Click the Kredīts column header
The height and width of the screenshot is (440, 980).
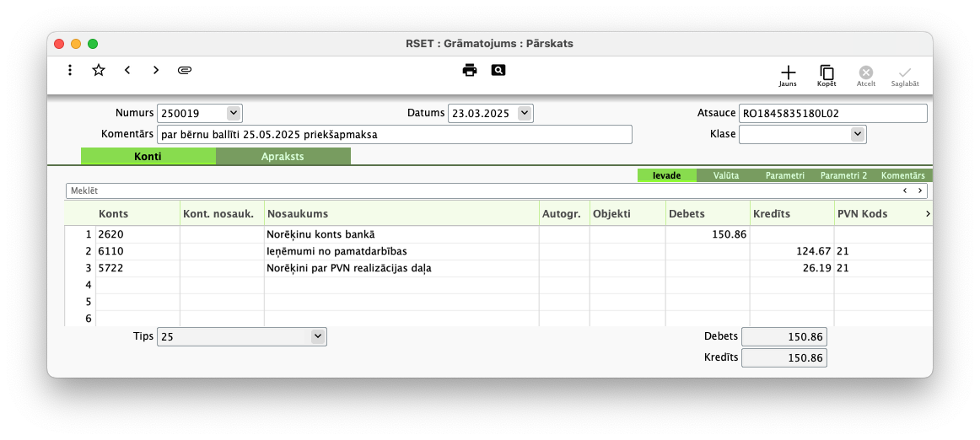point(793,214)
